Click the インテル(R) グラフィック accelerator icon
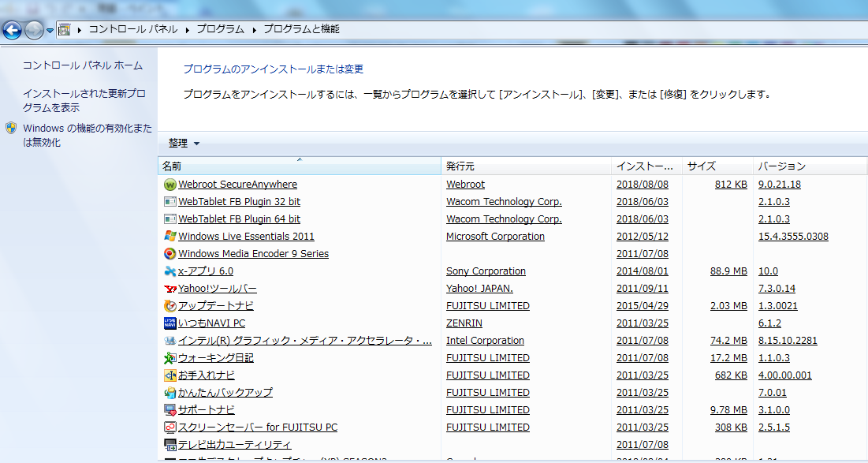868x463 pixels. click(170, 341)
